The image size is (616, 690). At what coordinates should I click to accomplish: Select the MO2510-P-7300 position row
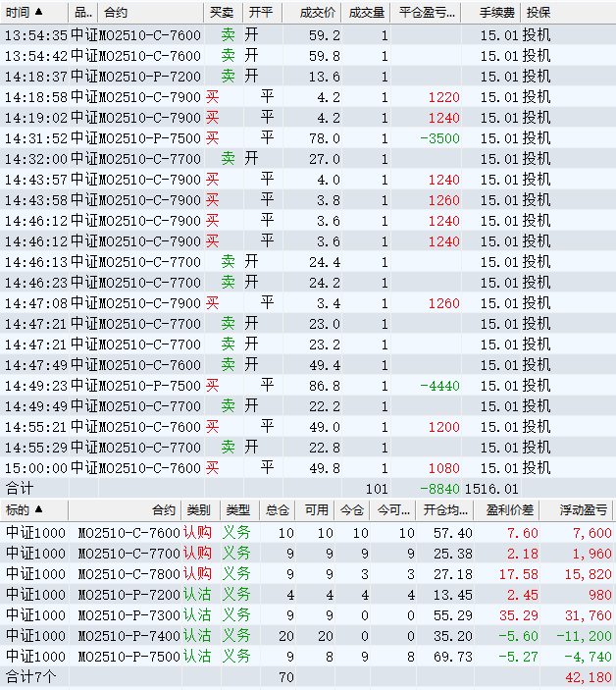pos(294,614)
